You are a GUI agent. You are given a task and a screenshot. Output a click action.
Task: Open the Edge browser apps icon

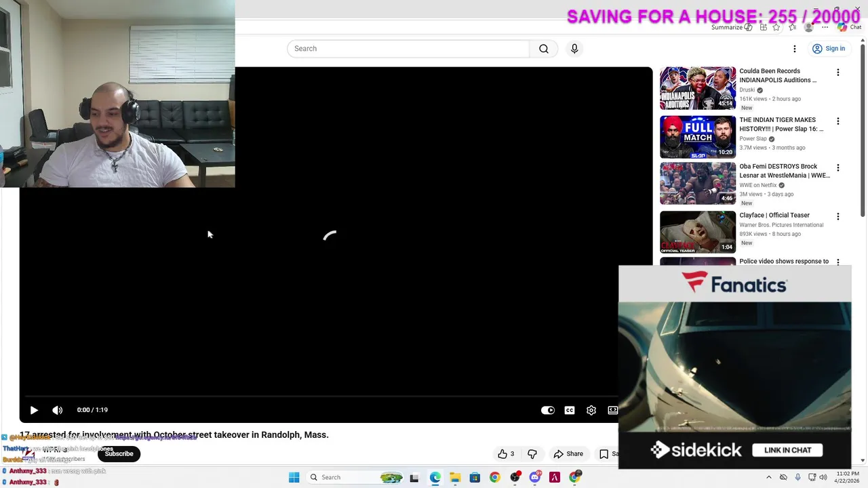coord(764,28)
